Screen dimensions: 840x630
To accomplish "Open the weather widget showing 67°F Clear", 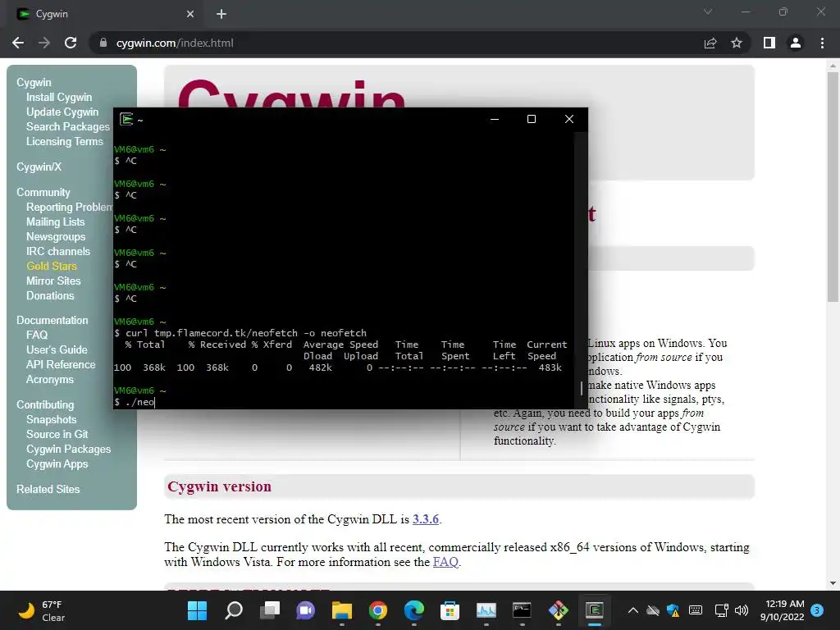I will (x=42, y=610).
